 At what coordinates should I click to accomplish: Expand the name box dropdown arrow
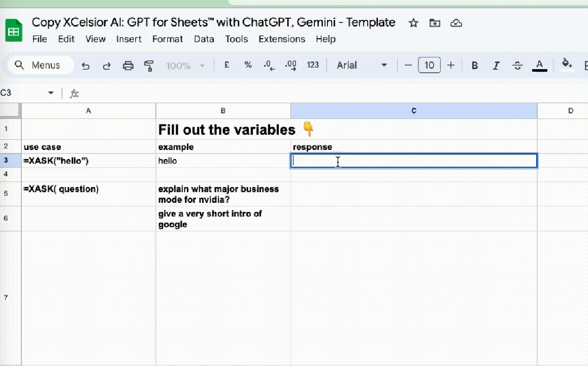[x=51, y=93]
